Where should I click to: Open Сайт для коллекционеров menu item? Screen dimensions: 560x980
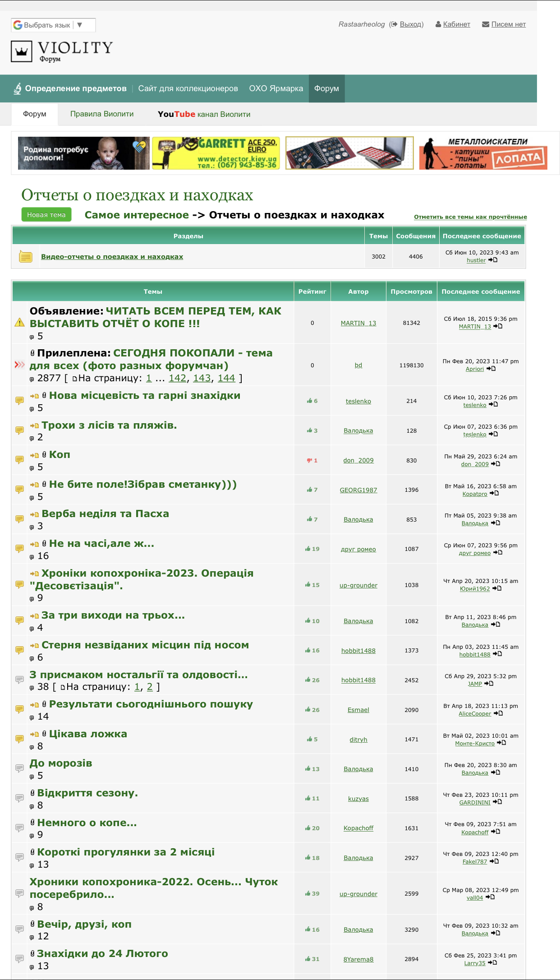tap(188, 88)
